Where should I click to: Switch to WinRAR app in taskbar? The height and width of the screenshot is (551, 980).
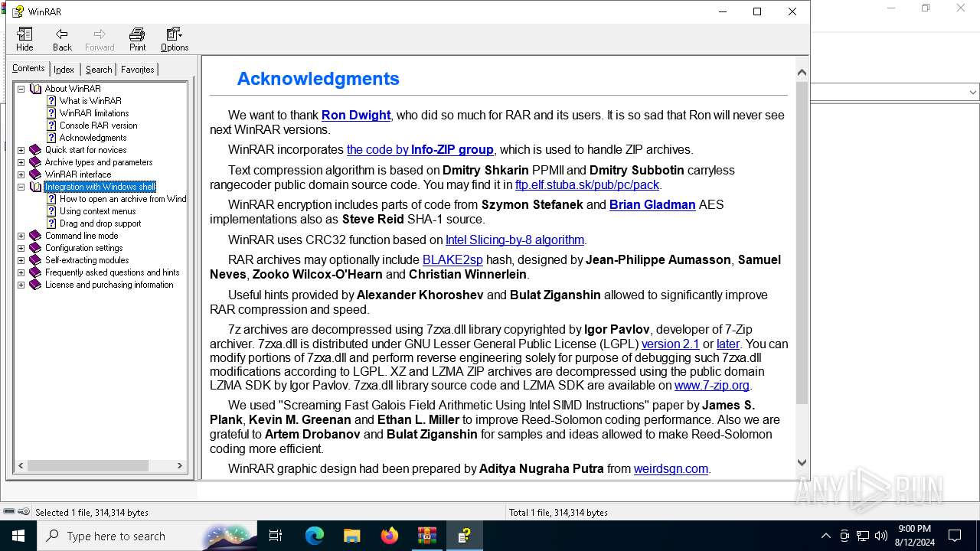[x=426, y=536]
